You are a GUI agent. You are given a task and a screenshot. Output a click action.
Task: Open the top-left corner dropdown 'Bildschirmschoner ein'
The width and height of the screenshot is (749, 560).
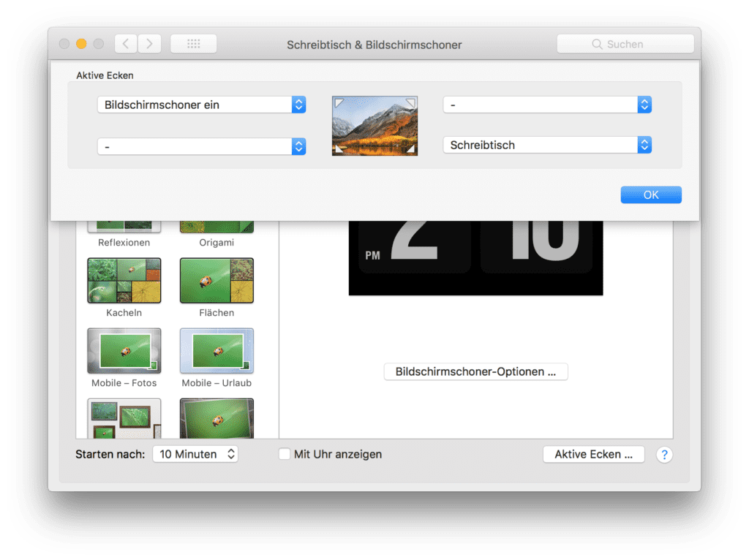pos(201,105)
